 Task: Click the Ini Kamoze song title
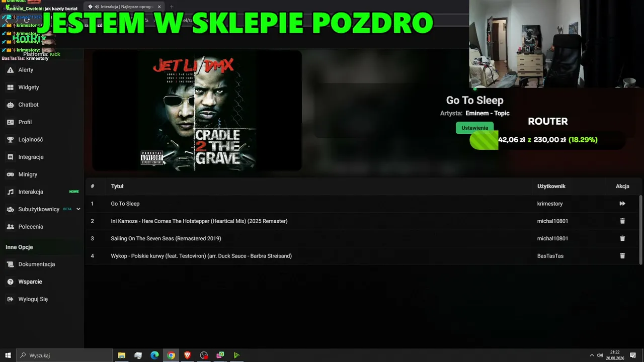click(x=199, y=221)
